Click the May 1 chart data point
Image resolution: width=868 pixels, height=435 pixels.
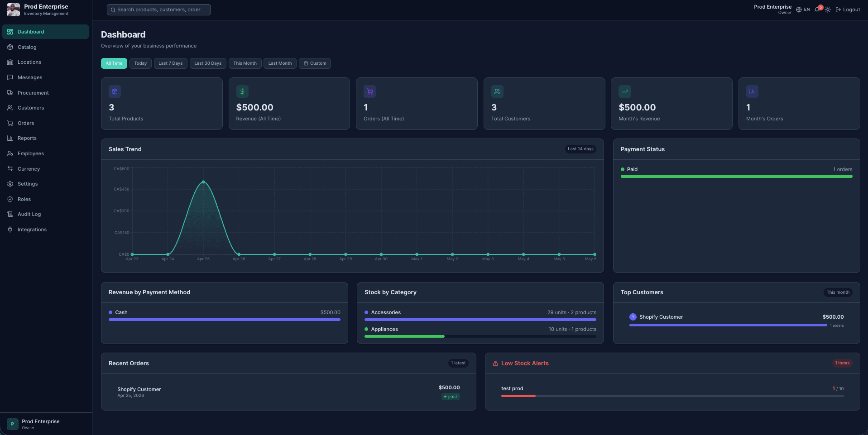417,254
